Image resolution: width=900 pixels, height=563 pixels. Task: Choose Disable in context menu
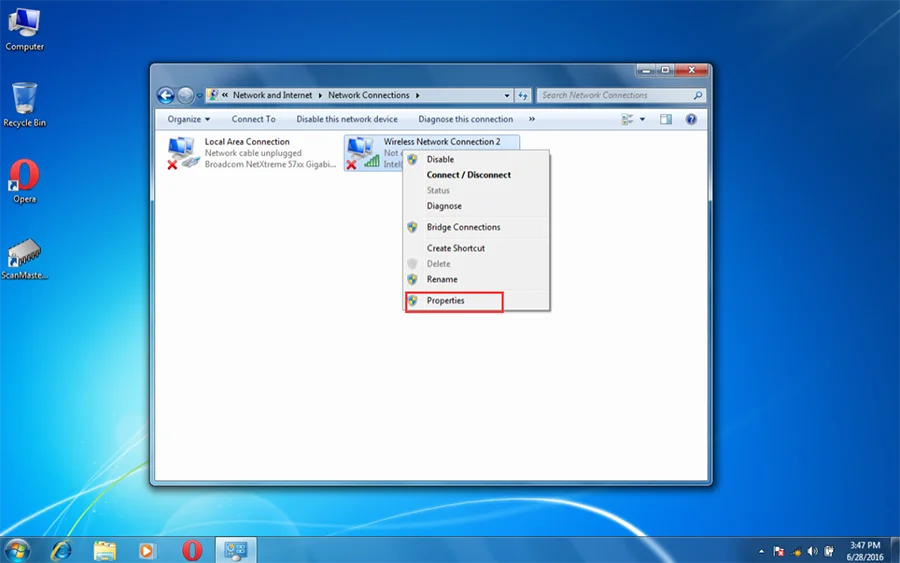pyautogui.click(x=476, y=160)
